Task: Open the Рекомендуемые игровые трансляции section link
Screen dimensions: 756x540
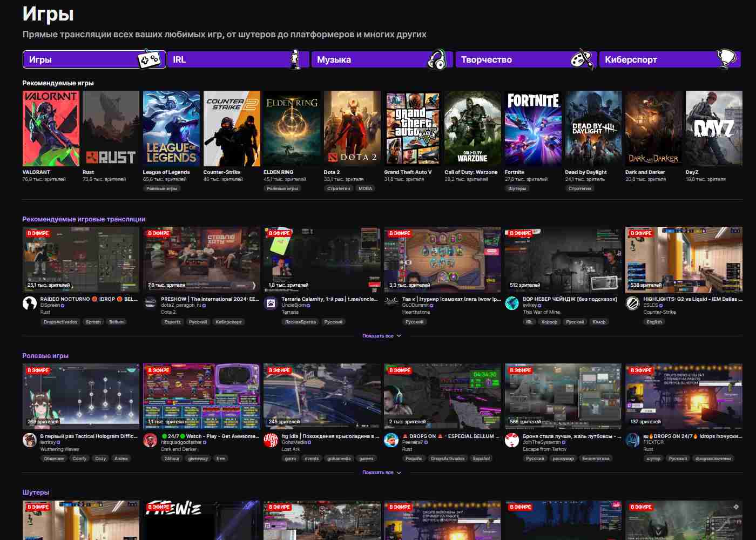Action: click(x=84, y=219)
